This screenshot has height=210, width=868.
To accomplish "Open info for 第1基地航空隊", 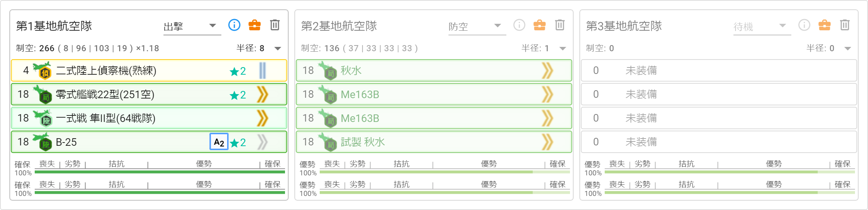I will (x=234, y=25).
